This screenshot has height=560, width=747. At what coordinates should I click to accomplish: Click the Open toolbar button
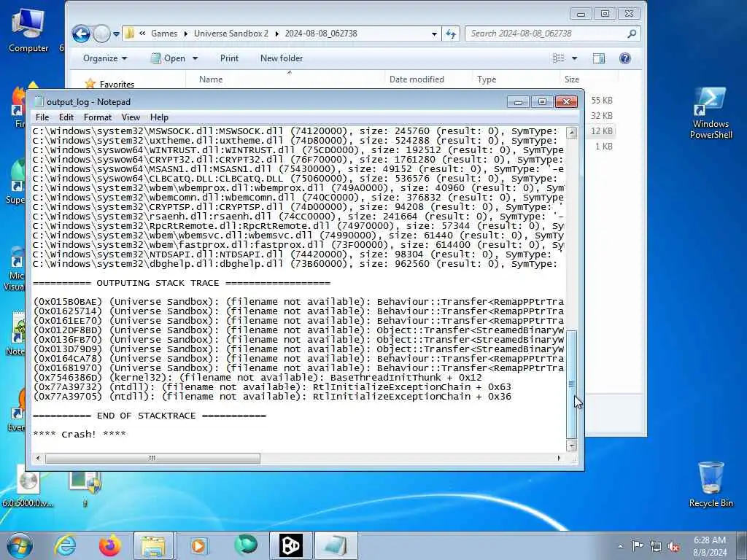point(169,58)
